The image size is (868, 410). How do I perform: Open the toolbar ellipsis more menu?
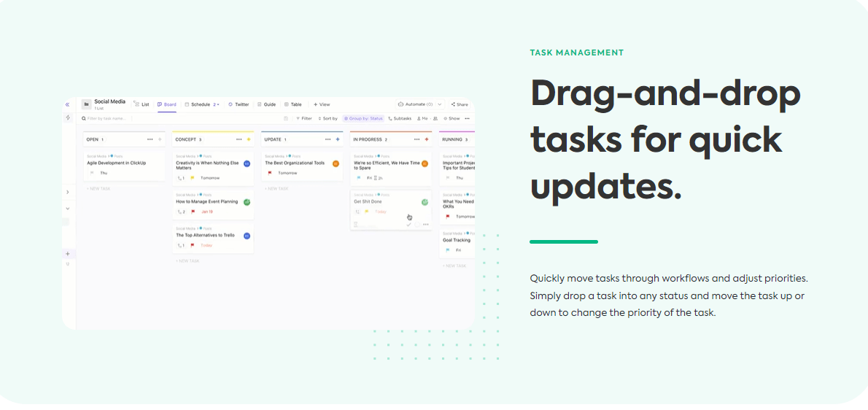coord(468,118)
